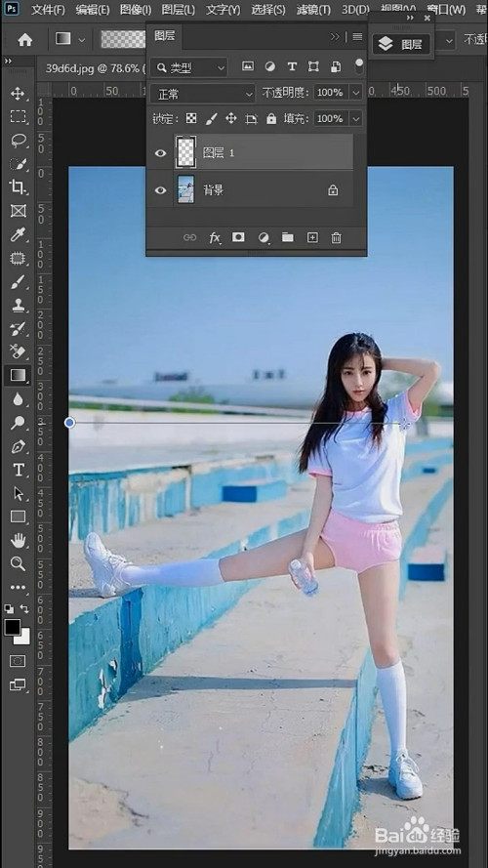Open the 类型 layer filter dropdown
Image resolution: width=488 pixels, height=868 pixels.
[x=188, y=67]
